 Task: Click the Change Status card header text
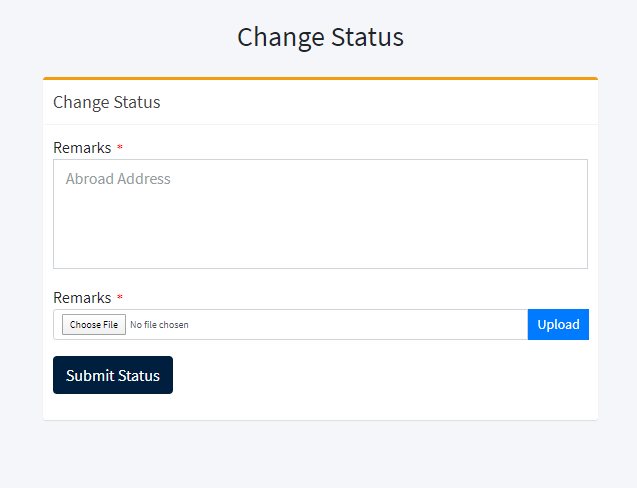[107, 102]
